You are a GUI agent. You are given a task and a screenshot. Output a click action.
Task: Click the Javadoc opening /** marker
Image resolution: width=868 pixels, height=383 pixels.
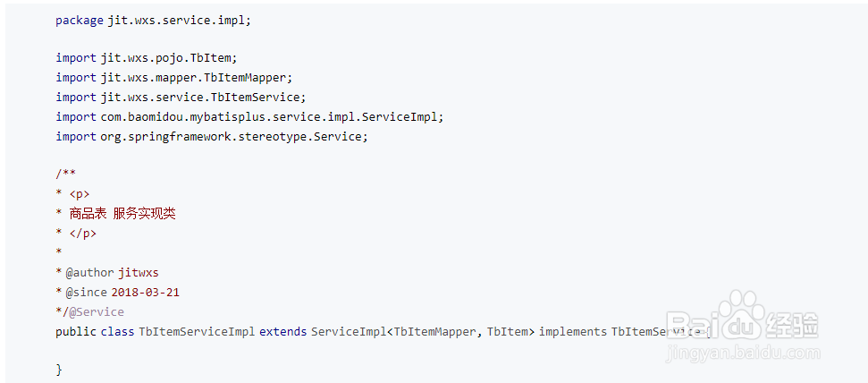(x=65, y=174)
